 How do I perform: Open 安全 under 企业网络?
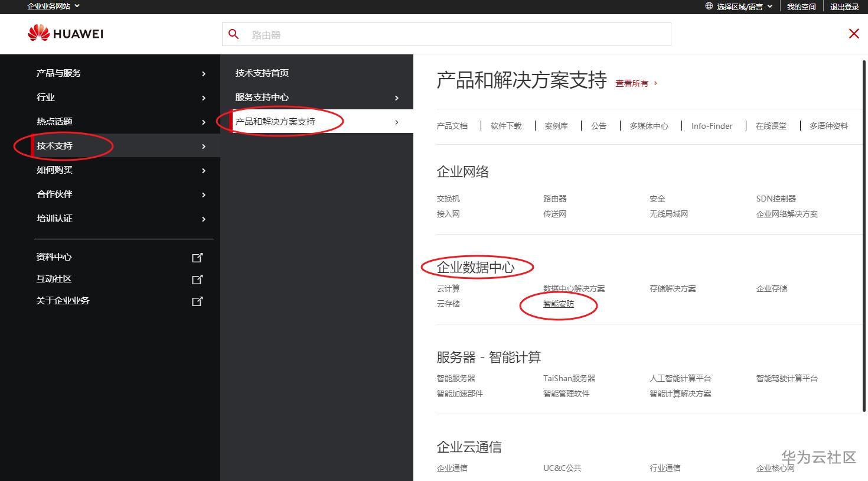click(x=657, y=199)
